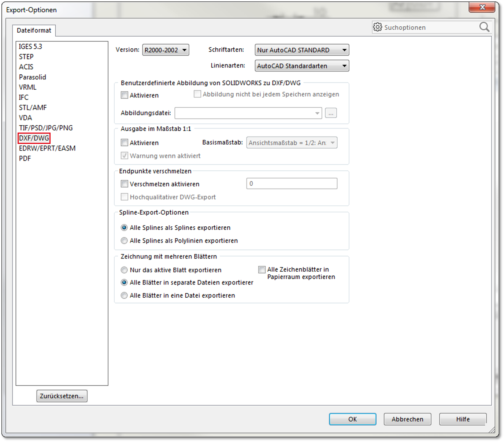Open the Version R2000-2002 dropdown
504x442 pixels.
click(166, 50)
